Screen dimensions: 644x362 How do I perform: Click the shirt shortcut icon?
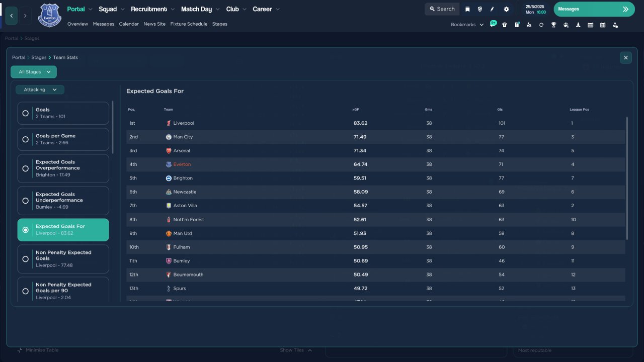[x=505, y=25]
